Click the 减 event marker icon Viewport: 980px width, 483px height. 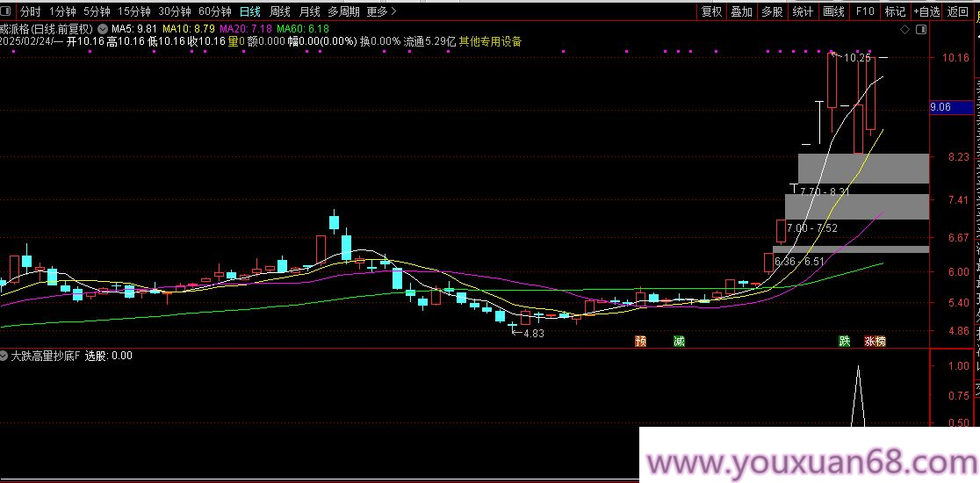[679, 341]
